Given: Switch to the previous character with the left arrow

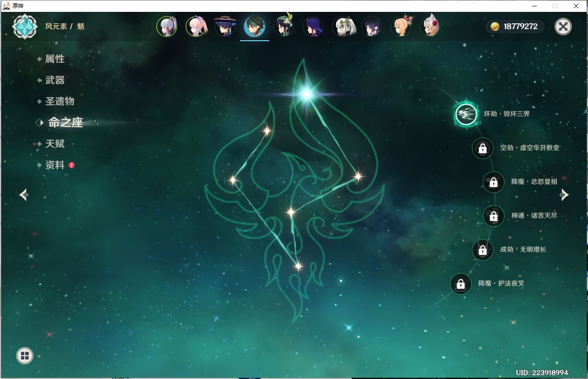Looking at the screenshot, I should click(x=25, y=195).
